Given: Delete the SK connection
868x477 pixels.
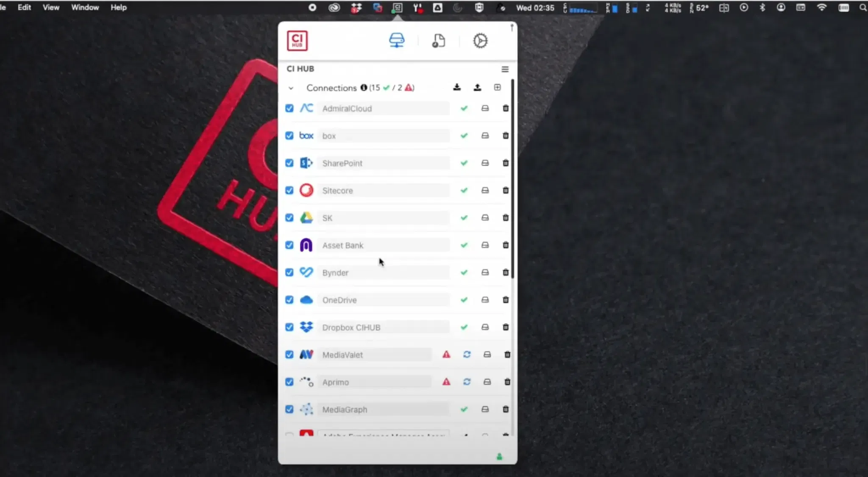Looking at the screenshot, I should (506, 218).
